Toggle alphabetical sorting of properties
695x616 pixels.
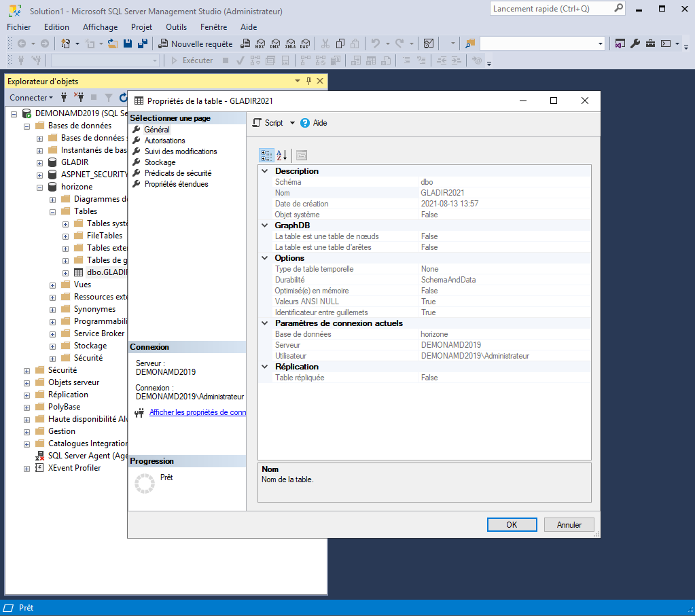(282, 155)
